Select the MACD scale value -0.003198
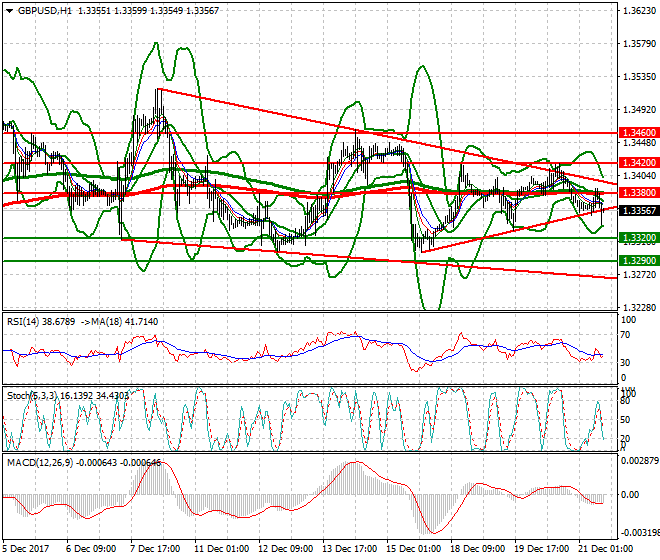Image resolution: width=660 pixels, height=560 pixels. pyautogui.click(x=640, y=533)
